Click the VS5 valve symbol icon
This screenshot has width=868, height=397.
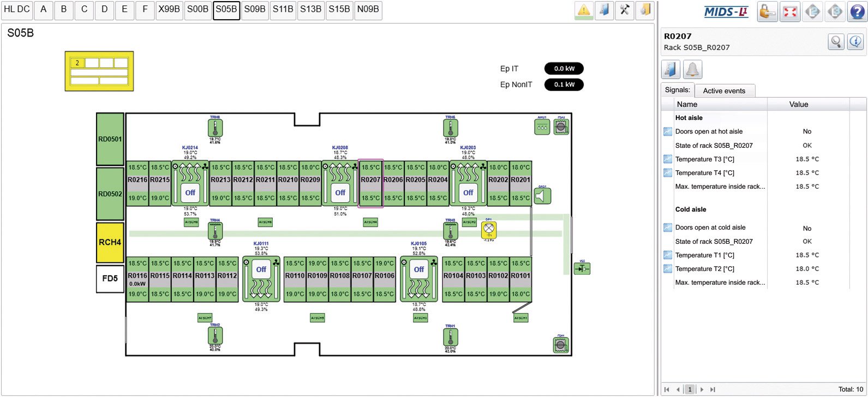582,269
